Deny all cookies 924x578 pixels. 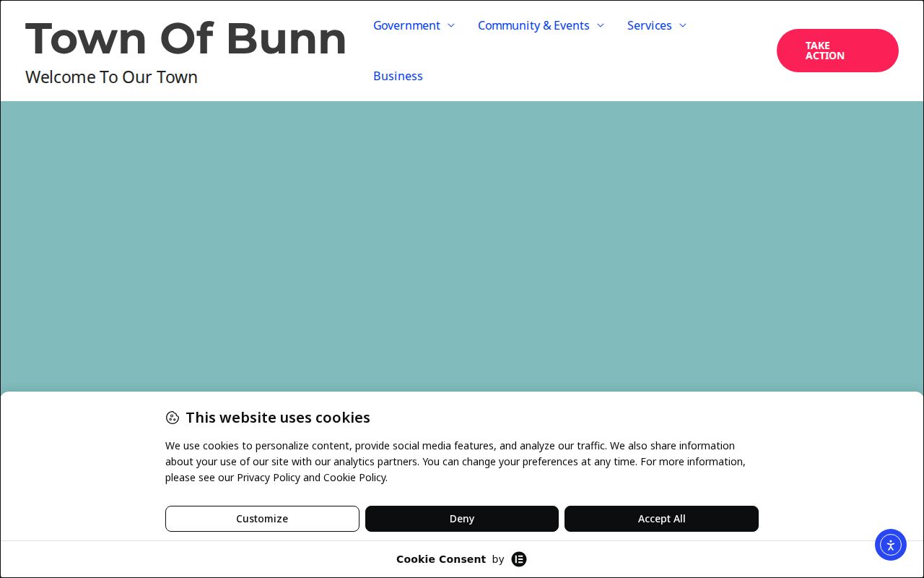[462, 519]
